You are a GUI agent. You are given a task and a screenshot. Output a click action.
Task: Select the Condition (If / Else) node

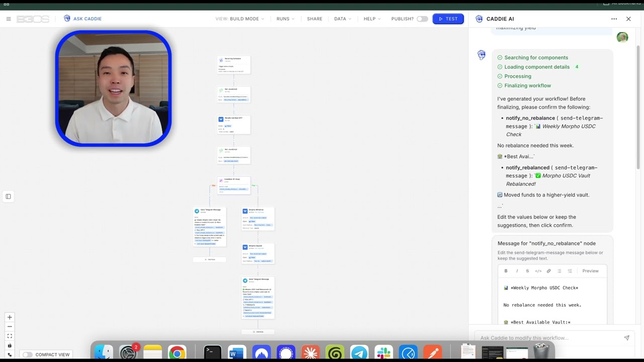point(234,186)
